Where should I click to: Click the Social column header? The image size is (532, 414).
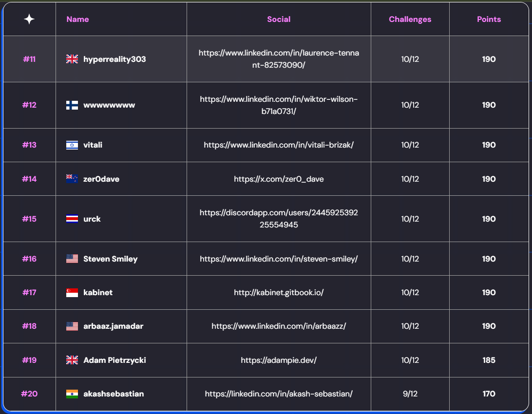pyautogui.click(x=279, y=19)
